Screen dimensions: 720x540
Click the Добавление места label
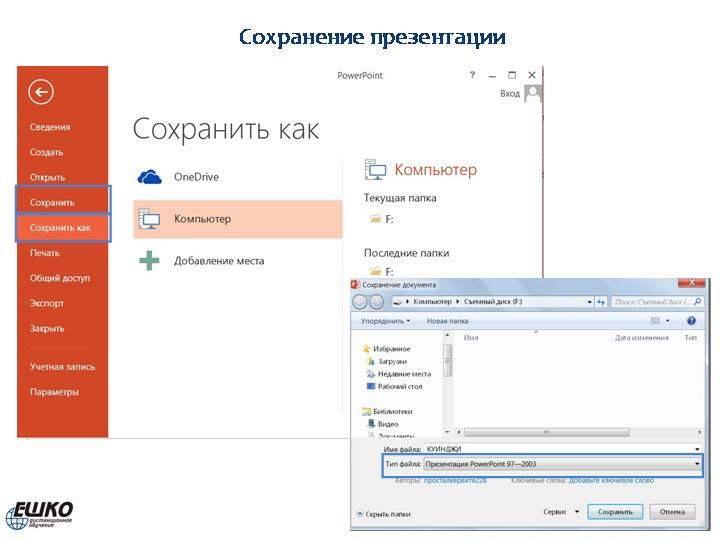pos(219,261)
